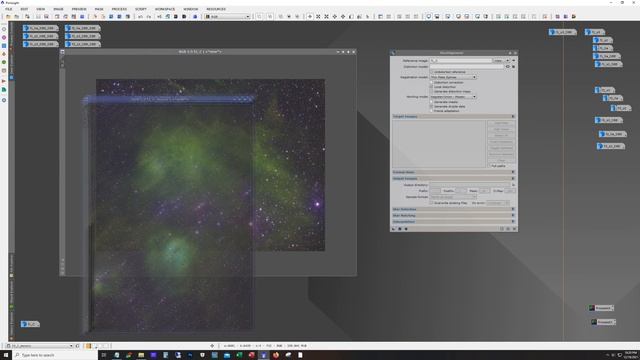640x360 pixels.
Task: Enable Generate masks checkbox
Action: point(431,102)
